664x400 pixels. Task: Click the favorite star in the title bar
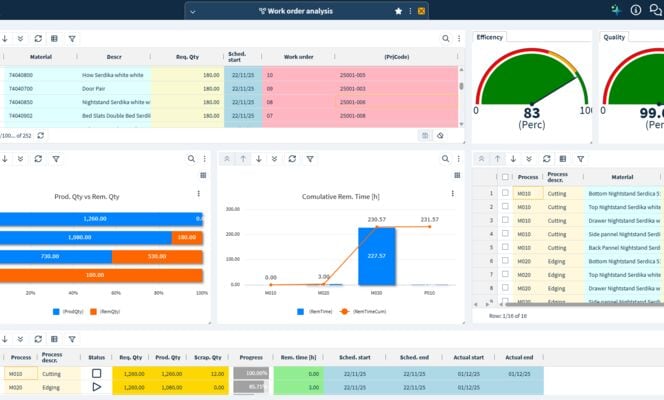399,11
